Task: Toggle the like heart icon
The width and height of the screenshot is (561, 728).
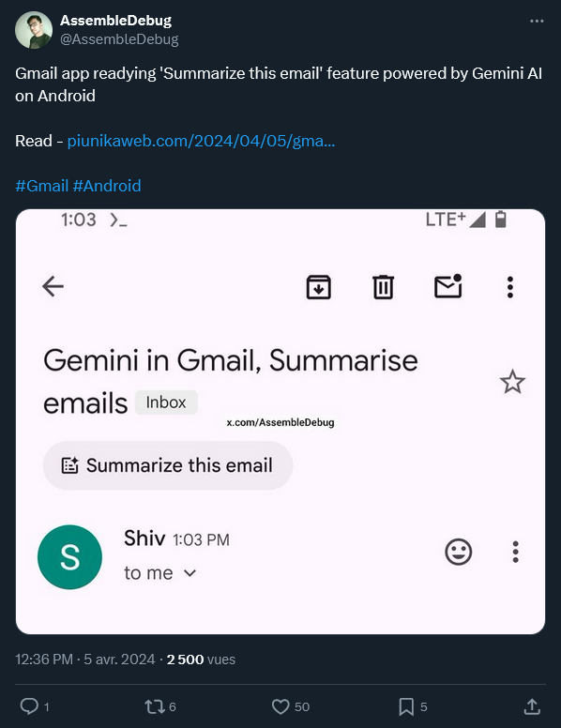Action: tap(280, 706)
